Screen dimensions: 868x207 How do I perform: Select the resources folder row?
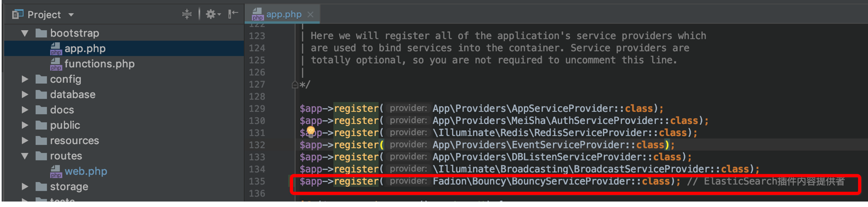point(124,141)
